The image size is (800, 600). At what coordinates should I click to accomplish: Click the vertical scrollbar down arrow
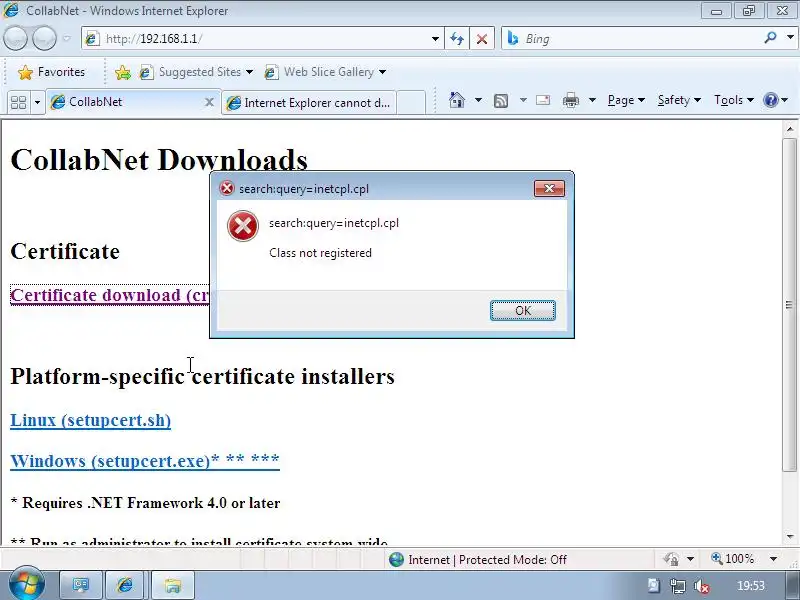[790, 537]
